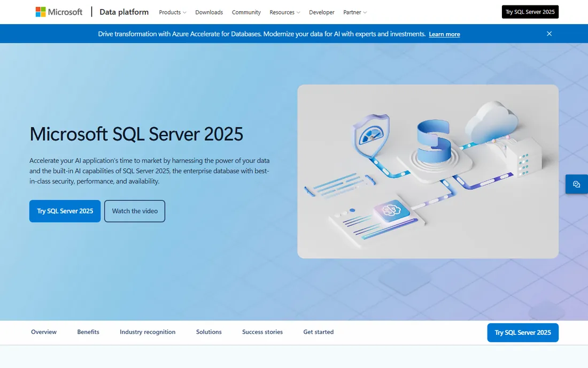Click the hero Try SQL Server 2025 button

(x=65, y=211)
